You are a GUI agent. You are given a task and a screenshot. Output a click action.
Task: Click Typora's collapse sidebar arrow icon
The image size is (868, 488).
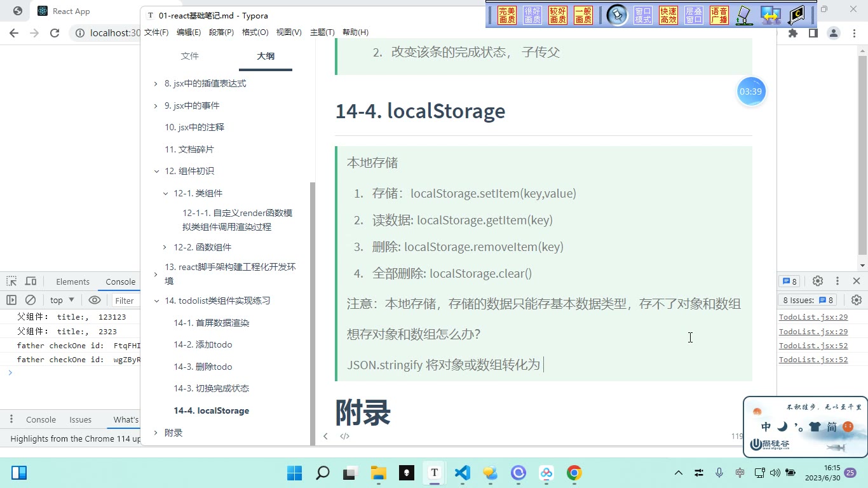[x=325, y=436]
